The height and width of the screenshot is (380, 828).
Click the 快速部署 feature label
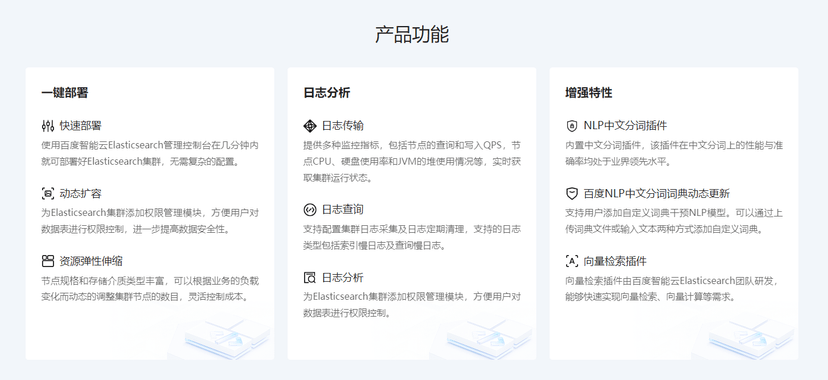80,126
